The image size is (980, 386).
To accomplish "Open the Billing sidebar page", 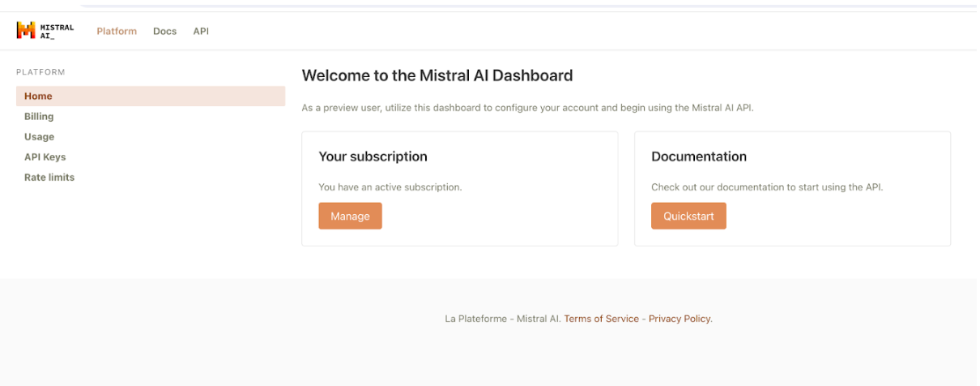I will 39,117.
